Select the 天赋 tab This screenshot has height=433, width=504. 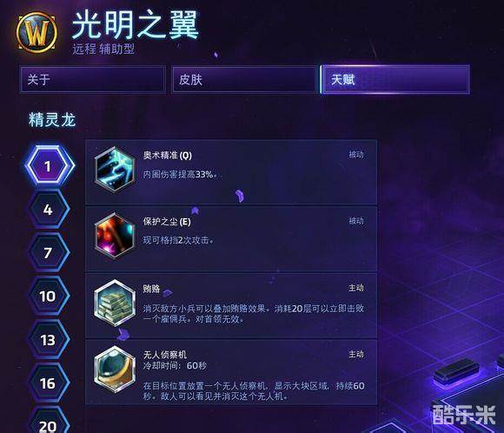(395, 79)
